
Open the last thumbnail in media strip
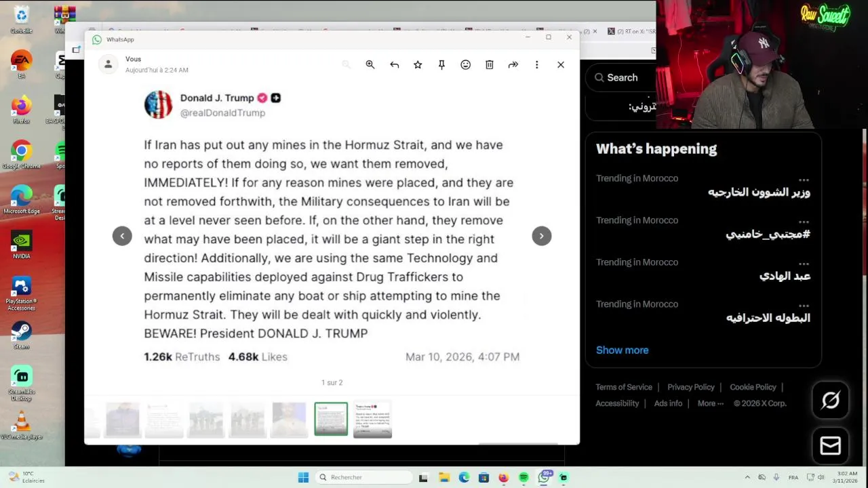(x=372, y=420)
